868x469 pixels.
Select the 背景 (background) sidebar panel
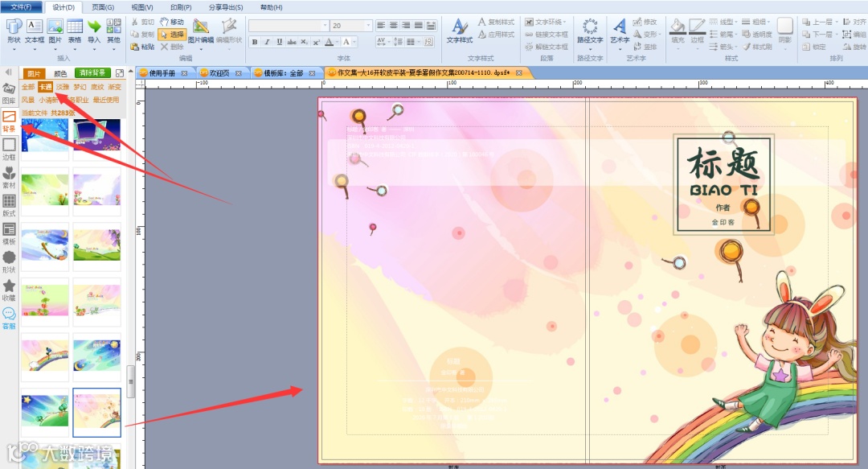click(9, 121)
